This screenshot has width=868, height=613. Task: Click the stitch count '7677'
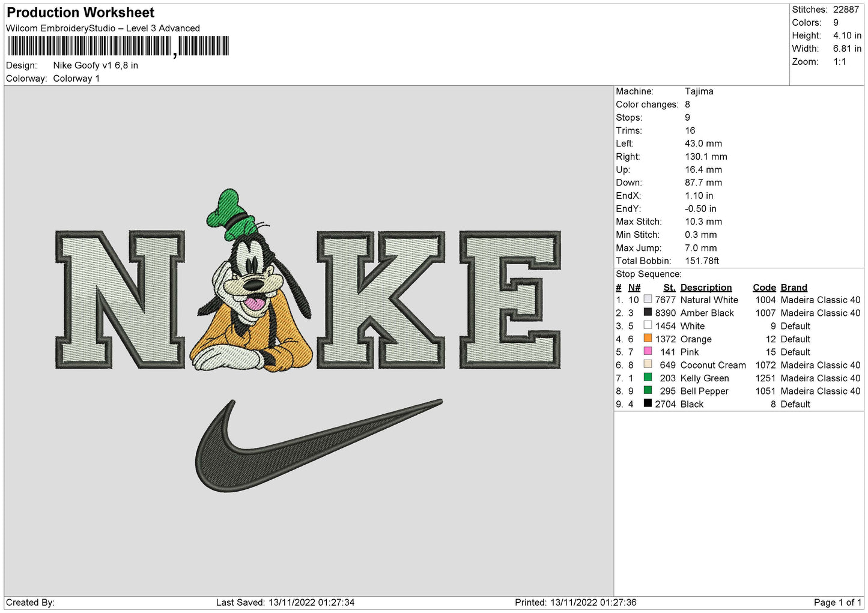coord(666,300)
